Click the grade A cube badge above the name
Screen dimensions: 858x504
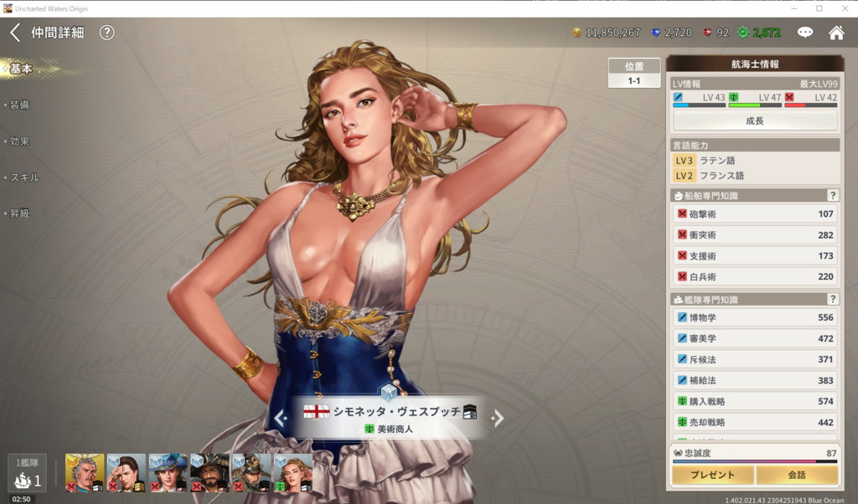pos(389,391)
